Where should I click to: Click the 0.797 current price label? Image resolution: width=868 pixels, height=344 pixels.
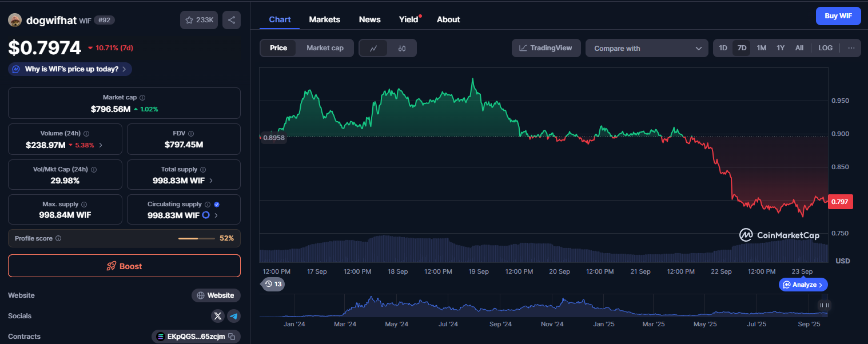pyautogui.click(x=840, y=202)
